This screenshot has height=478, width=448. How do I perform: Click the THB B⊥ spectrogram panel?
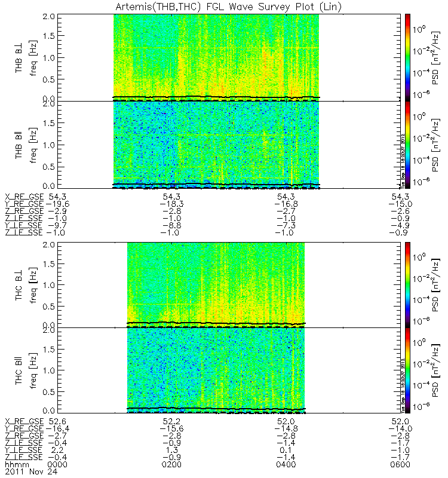pos(229,57)
